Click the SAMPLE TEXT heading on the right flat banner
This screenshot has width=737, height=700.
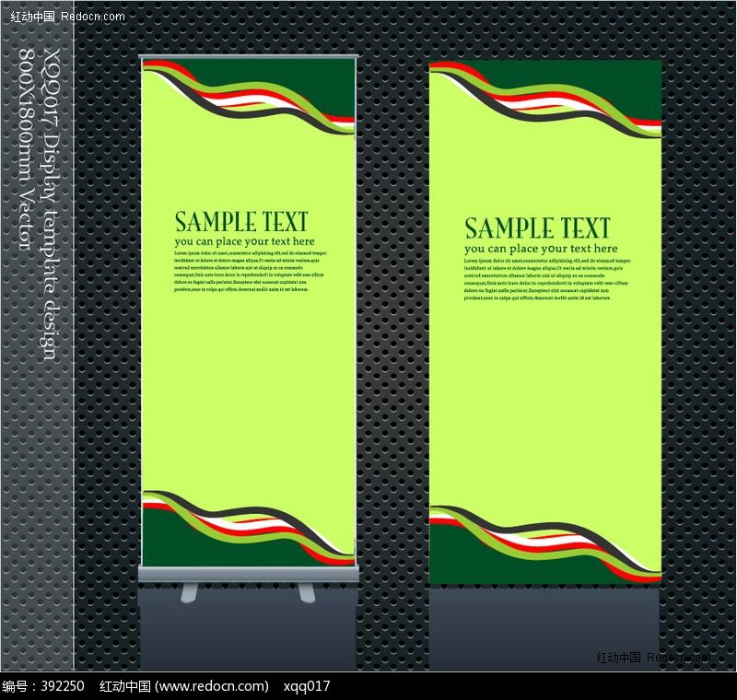click(538, 228)
